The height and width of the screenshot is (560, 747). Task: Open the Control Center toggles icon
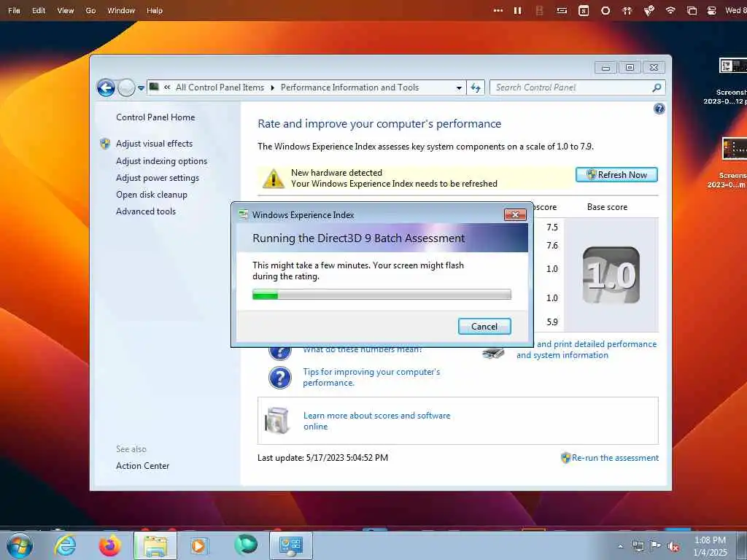(712, 10)
